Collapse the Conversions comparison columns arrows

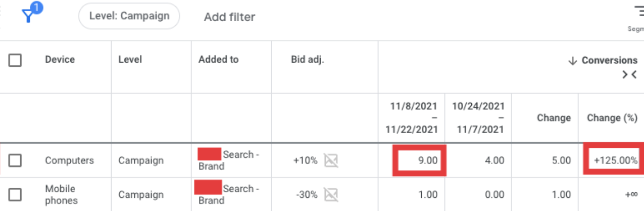pos(629,75)
